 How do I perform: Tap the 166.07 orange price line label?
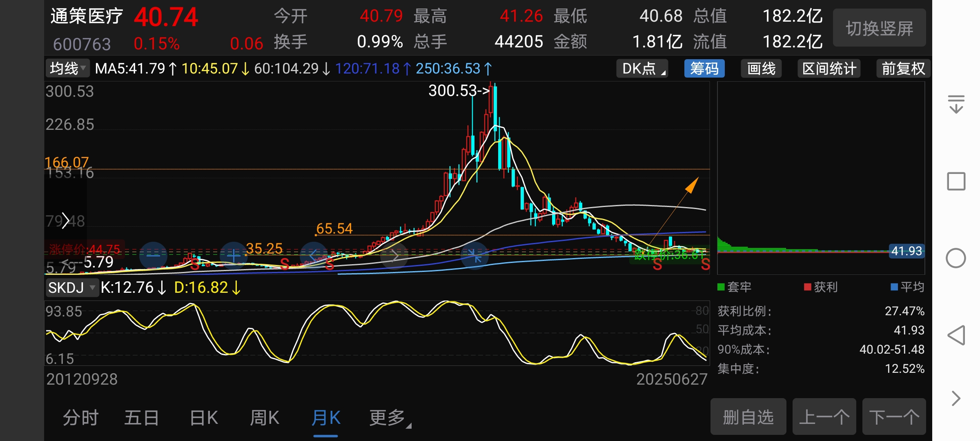click(x=67, y=162)
